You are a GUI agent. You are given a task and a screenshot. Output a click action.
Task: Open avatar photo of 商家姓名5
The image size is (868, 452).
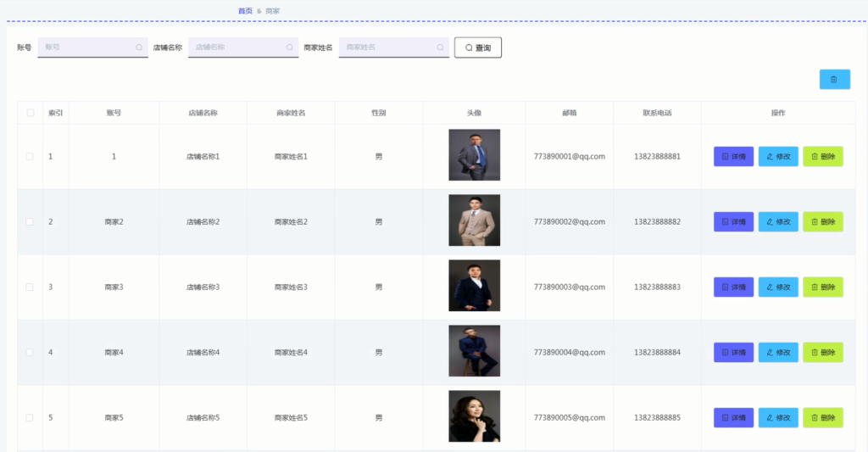tap(475, 416)
